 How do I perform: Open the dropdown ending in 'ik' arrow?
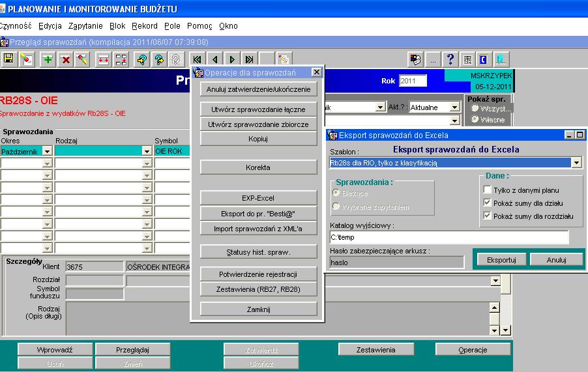[x=380, y=107]
